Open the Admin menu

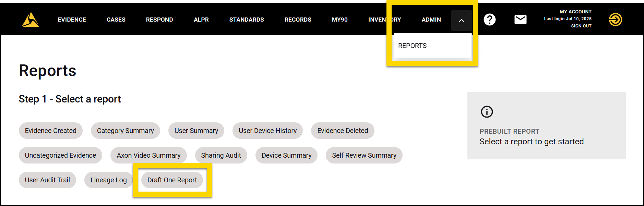pos(431,20)
